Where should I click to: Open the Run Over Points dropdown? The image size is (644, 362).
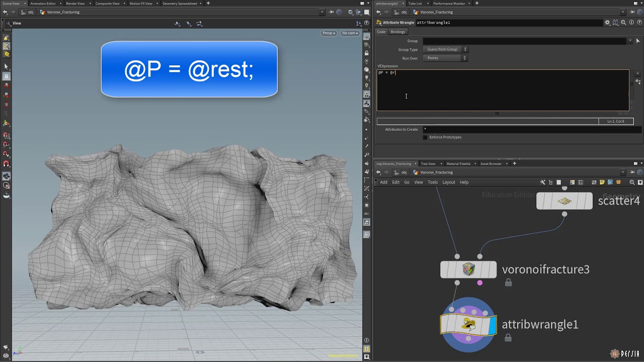(x=446, y=58)
